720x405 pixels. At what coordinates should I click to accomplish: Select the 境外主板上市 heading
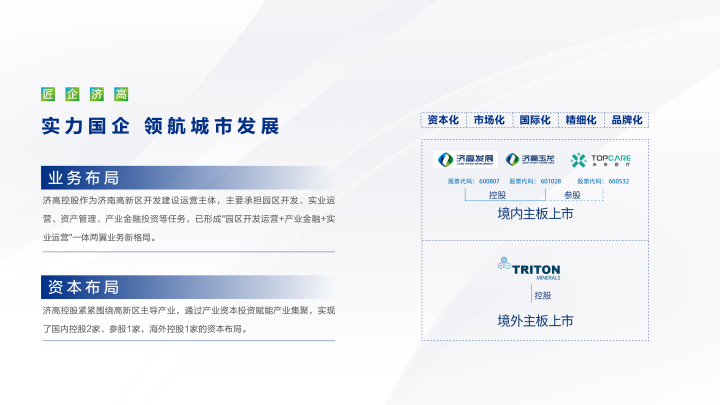click(x=535, y=321)
